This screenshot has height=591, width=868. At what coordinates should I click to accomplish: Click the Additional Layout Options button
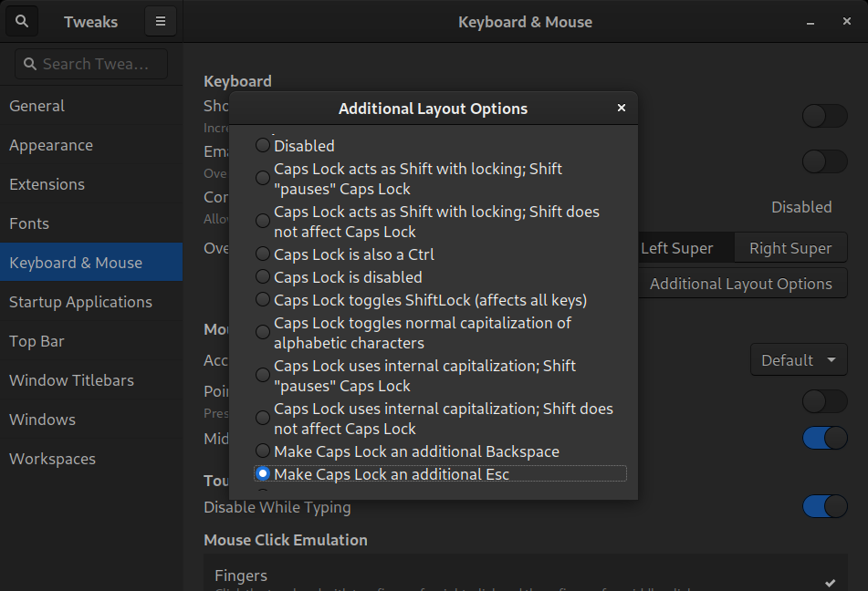pos(740,284)
